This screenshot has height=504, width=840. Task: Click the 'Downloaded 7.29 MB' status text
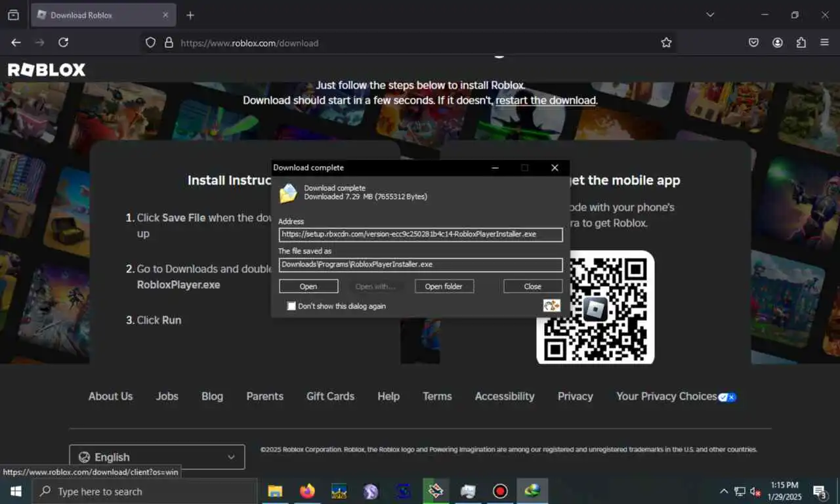point(366,196)
